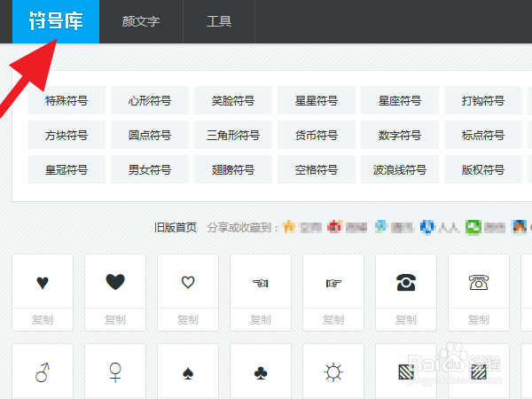This screenshot has width=532, height=399.
Task: Open the 工具 tab
Action: pyautogui.click(x=219, y=21)
